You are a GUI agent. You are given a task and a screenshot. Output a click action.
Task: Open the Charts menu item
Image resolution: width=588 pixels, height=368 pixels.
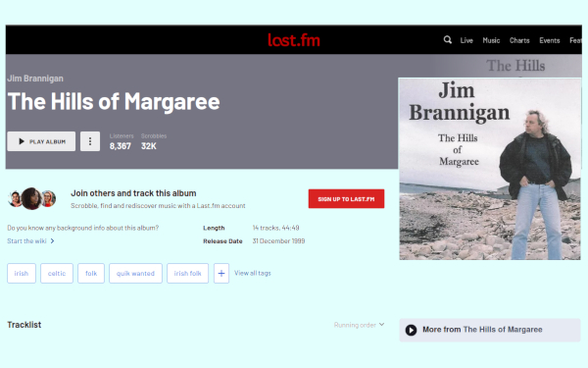(x=519, y=40)
